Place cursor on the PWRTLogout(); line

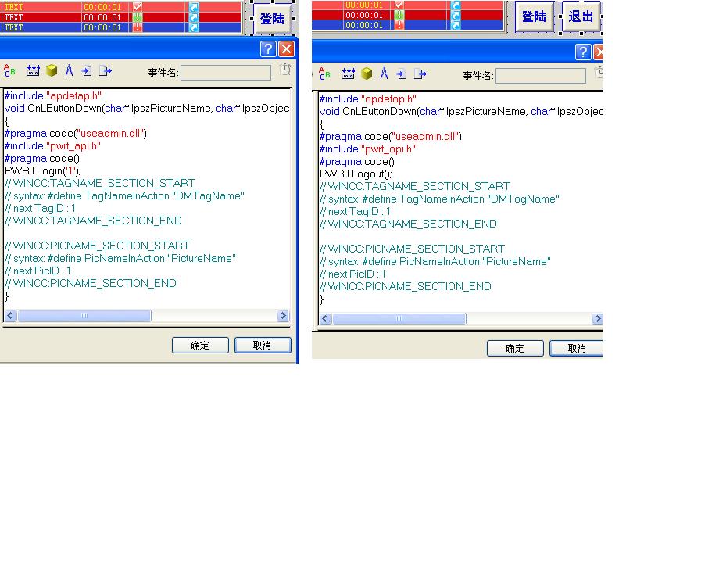coord(356,174)
